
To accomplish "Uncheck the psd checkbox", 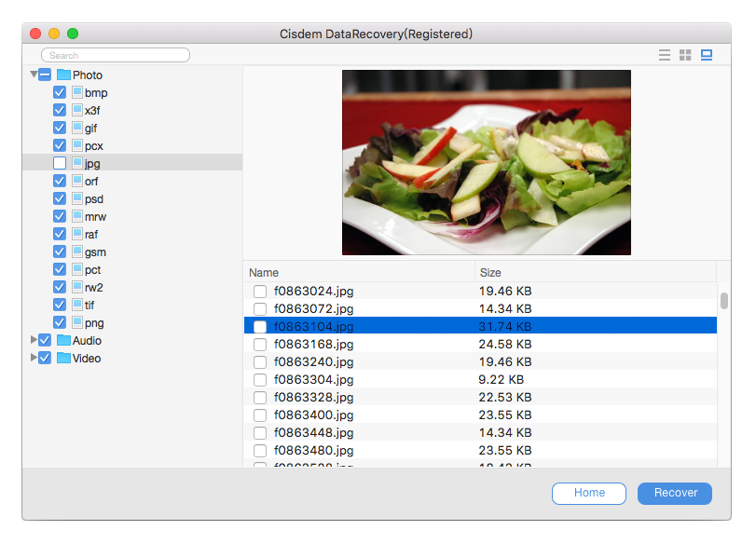I will (x=60, y=198).
